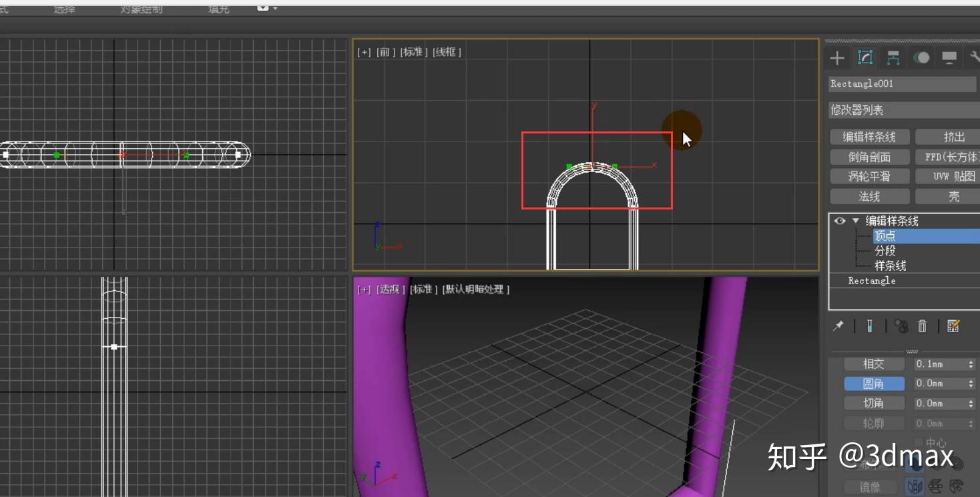The height and width of the screenshot is (497, 980).
Task: Click the 圆角 fillet button
Action: (x=874, y=384)
